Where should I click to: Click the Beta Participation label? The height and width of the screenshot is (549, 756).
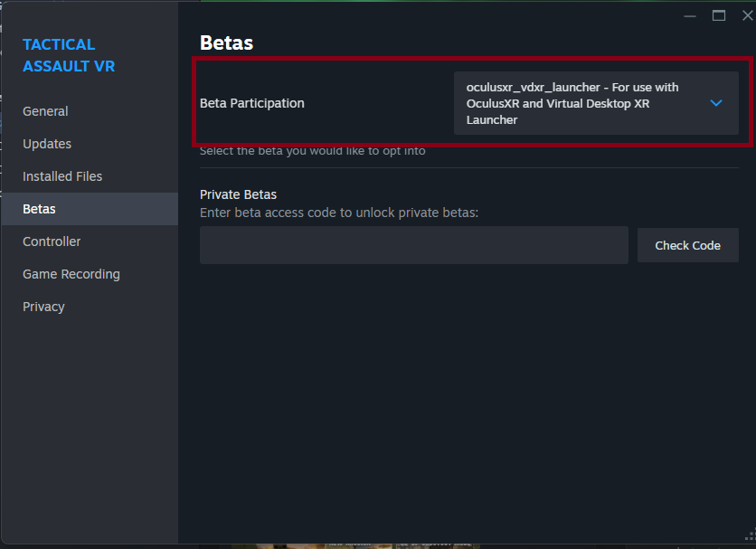[251, 103]
